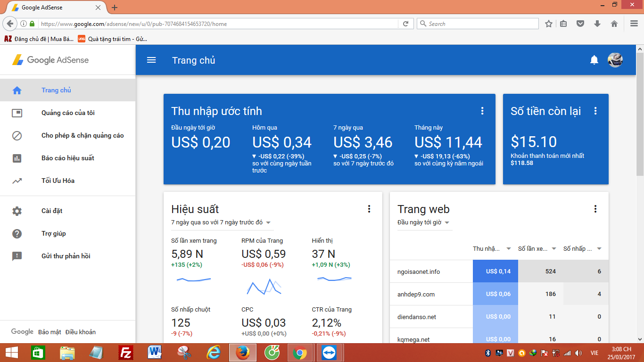Reload page with the refresh icon
Screen dimensions: 644x362
point(405,24)
